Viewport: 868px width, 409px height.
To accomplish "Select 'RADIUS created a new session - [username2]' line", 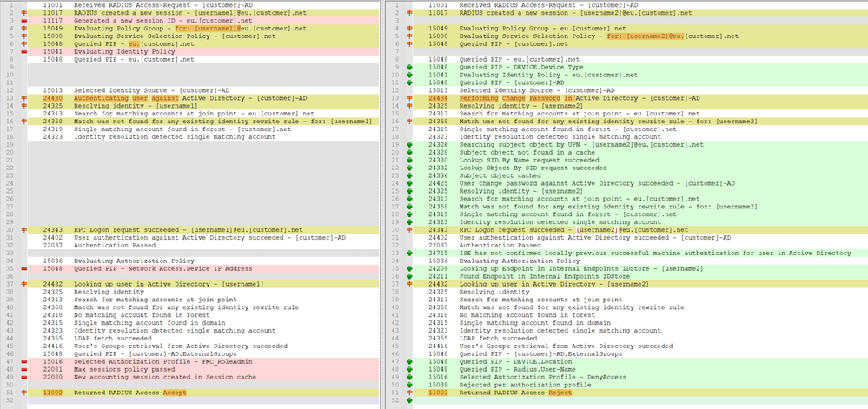I will 640,12.
